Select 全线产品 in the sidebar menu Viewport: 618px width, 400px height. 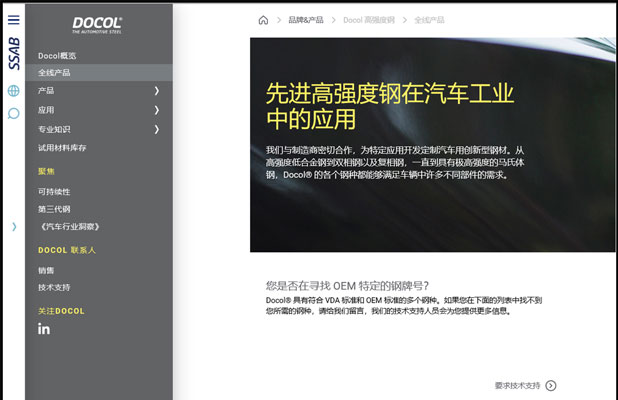pyautogui.click(x=54, y=73)
